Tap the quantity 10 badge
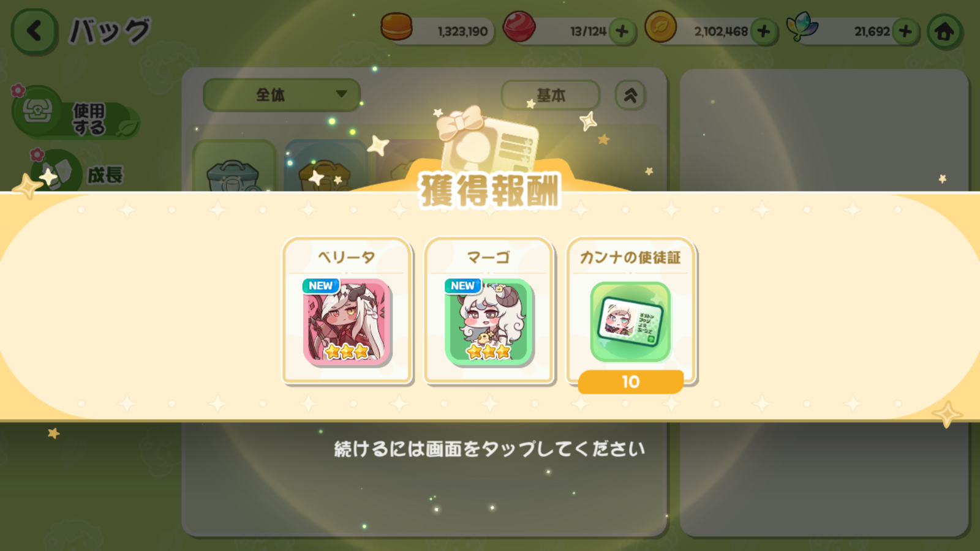 point(631,382)
